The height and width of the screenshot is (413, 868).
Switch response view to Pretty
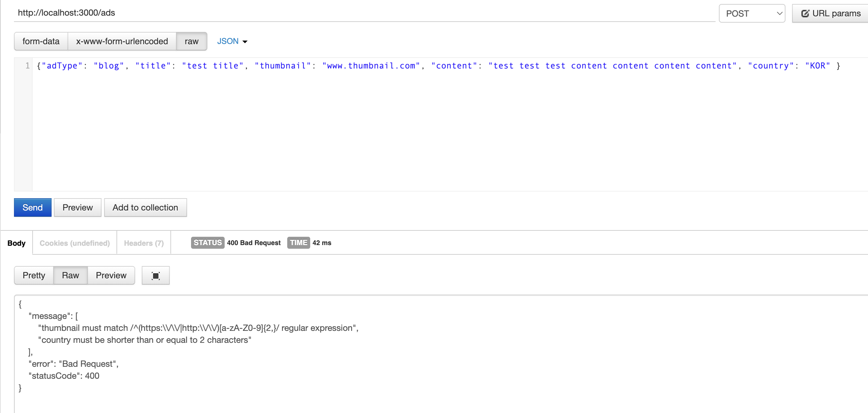pos(34,275)
